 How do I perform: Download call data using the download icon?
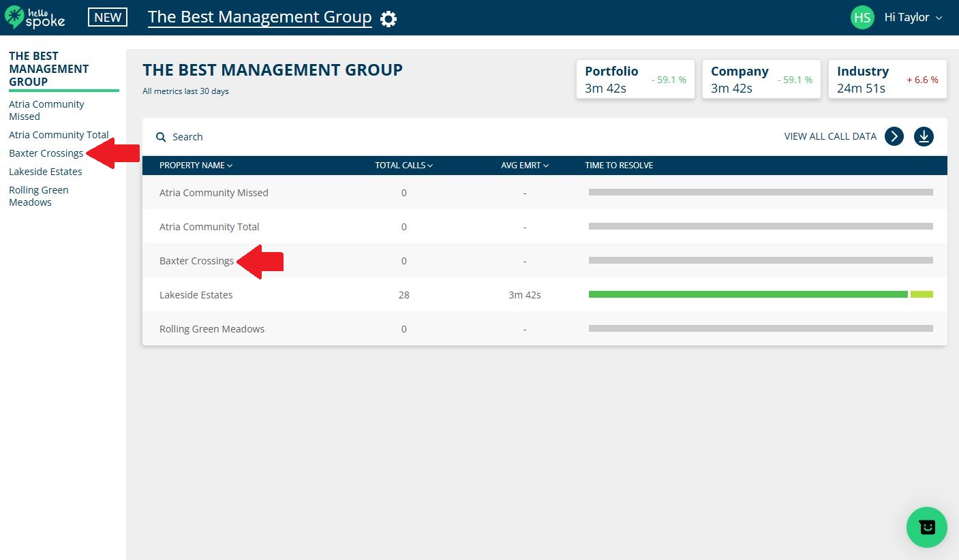(924, 136)
